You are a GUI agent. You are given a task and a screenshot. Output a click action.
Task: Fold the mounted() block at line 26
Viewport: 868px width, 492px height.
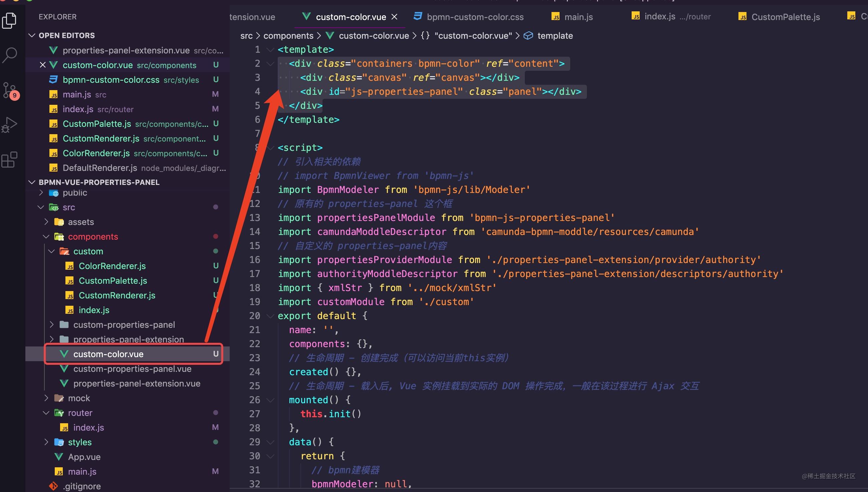270,401
